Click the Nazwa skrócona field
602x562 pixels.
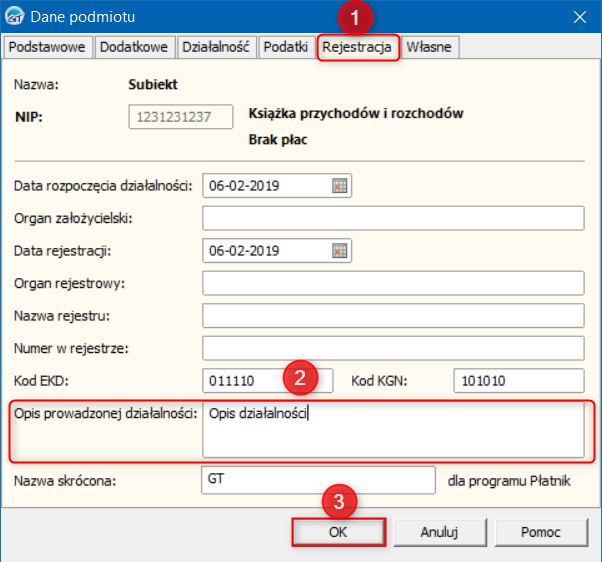(x=318, y=480)
